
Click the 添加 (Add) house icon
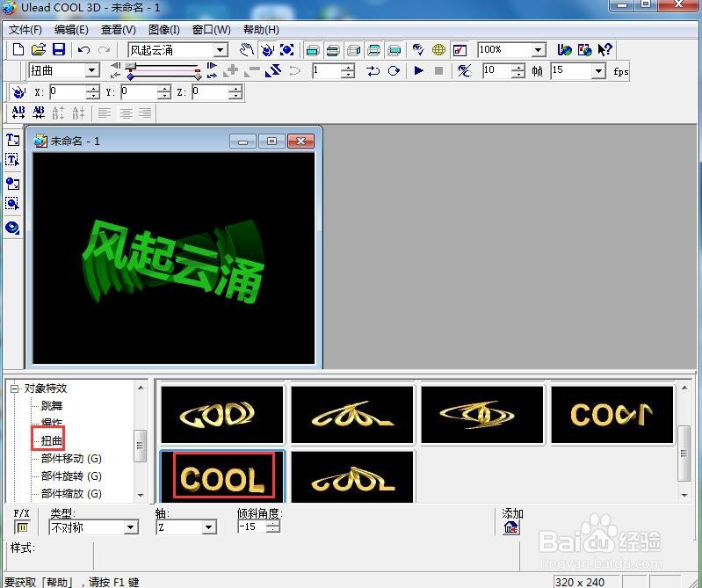(510, 527)
